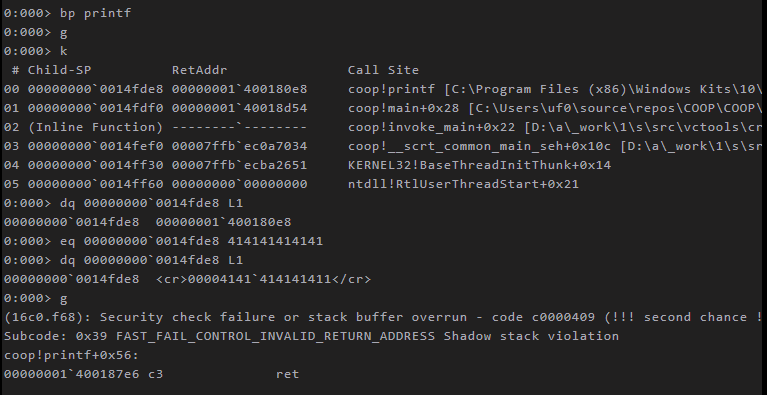Click the 'eq' edit memory command line

point(163,241)
